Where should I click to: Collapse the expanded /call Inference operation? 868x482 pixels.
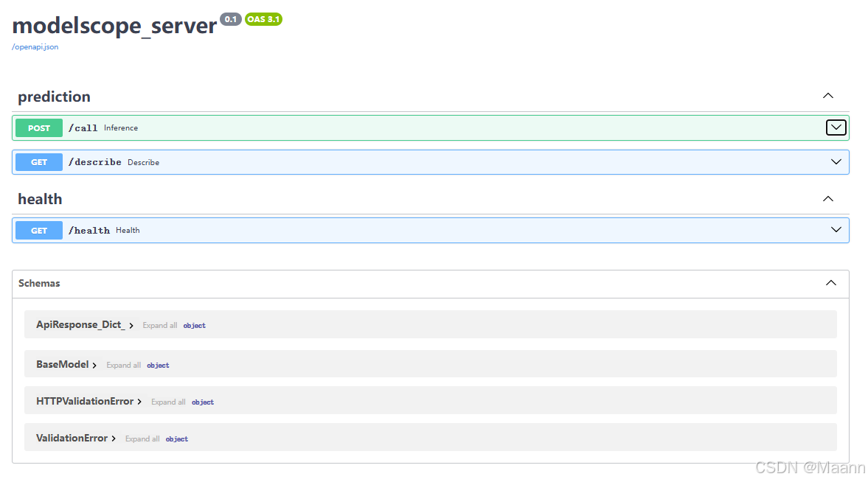tap(836, 127)
